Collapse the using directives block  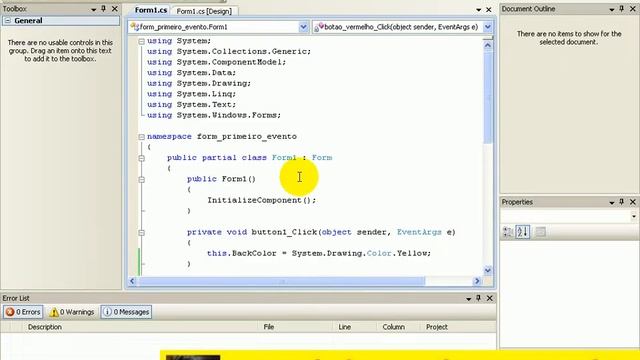pyautogui.click(x=141, y=41)
